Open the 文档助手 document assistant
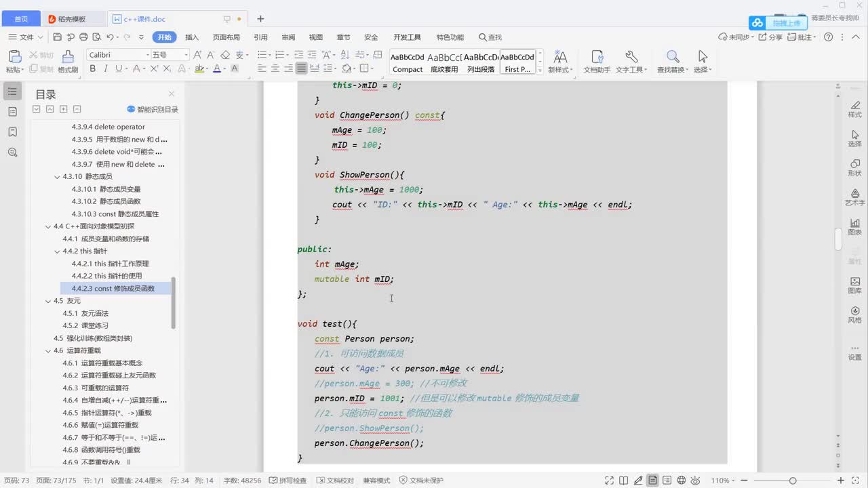 tap(597, 62)
